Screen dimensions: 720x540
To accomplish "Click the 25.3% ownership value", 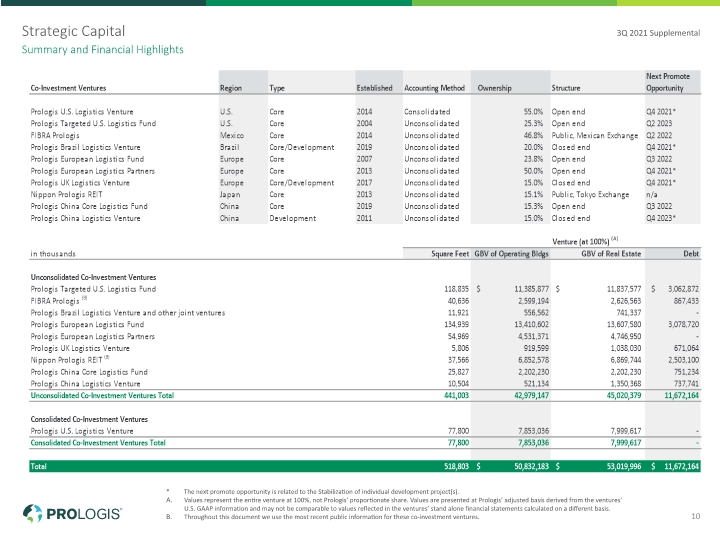I will point(533,124).
